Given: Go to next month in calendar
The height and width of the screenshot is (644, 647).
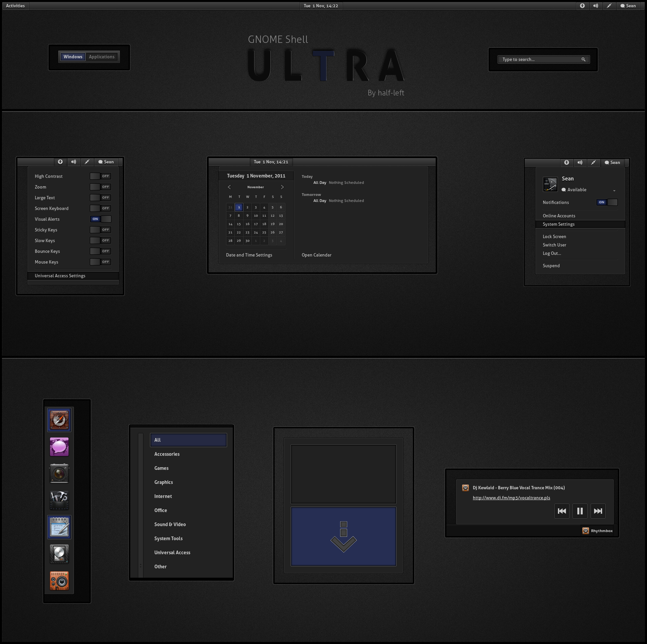Looking at the screenshot, I should coord(282,187).
